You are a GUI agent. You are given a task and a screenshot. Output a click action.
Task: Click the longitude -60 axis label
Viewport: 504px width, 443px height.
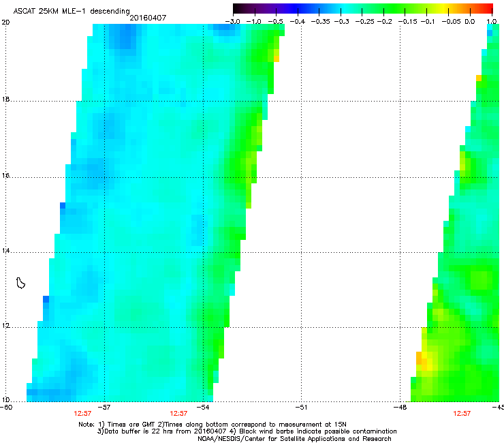click(5, 408)
